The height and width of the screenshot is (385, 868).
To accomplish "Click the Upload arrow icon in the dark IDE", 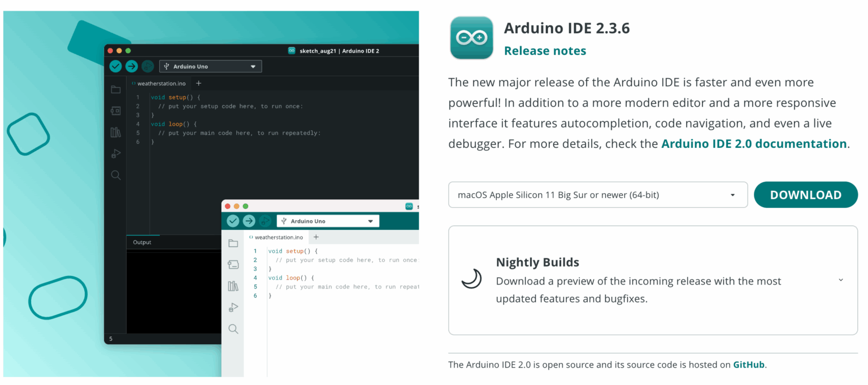I will (x=131, y=66).
